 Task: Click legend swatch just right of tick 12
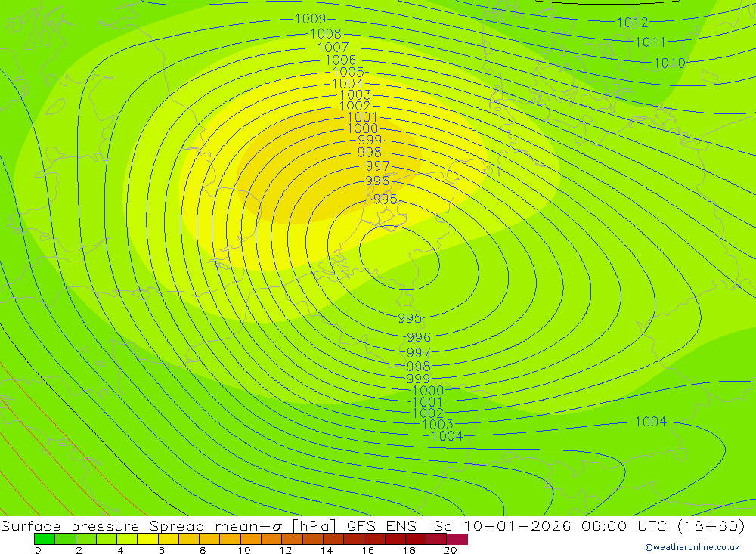point(292,539)
